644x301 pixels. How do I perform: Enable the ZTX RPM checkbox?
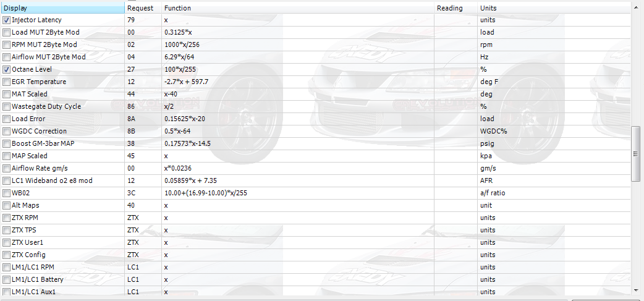(7, 218)
